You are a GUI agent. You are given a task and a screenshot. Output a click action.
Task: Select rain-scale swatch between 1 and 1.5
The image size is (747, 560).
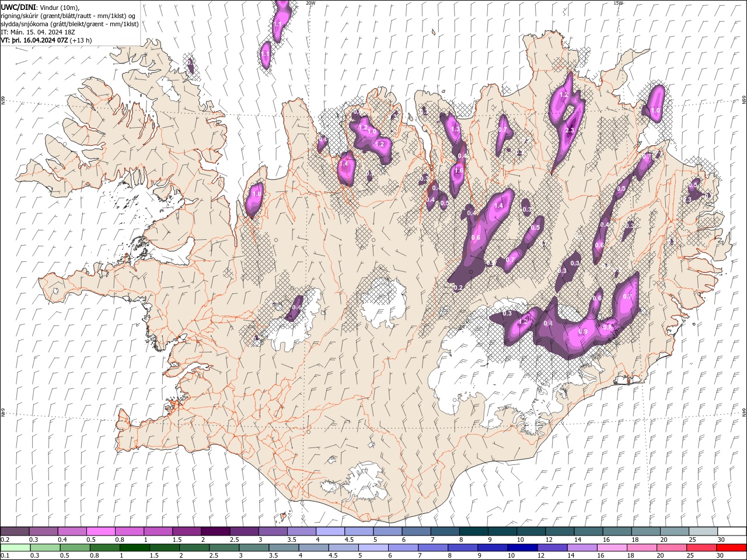click(x=135, y=548)
